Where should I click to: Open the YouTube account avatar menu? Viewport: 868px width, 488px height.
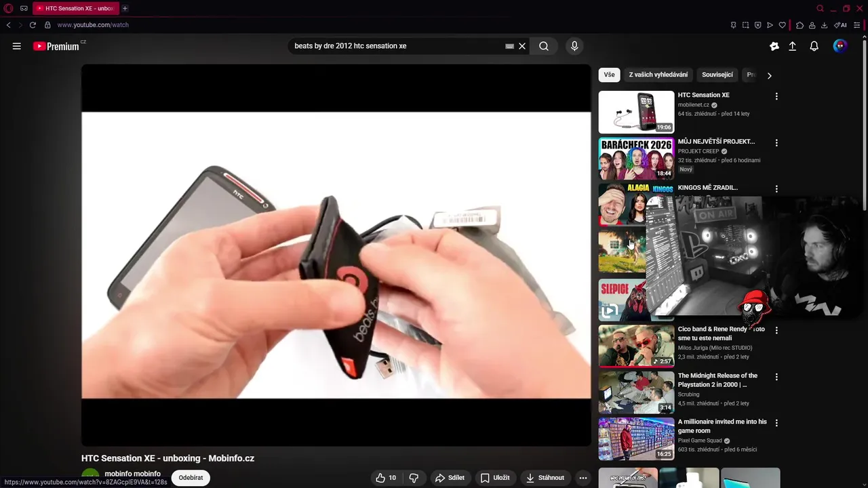(x=840, y=46)
